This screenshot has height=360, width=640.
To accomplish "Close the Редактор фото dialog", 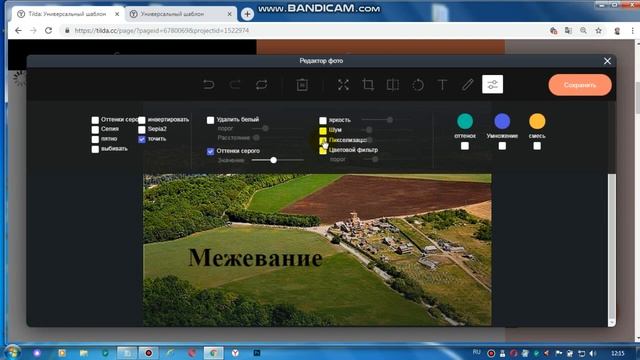I will [x=607, y=61].
